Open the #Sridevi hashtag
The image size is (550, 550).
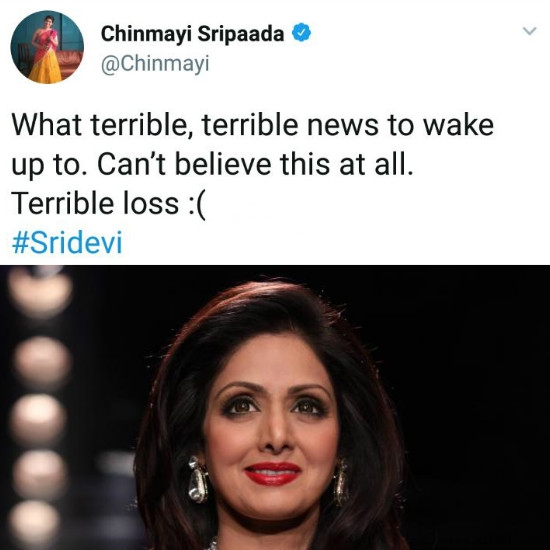pos(67,242)
